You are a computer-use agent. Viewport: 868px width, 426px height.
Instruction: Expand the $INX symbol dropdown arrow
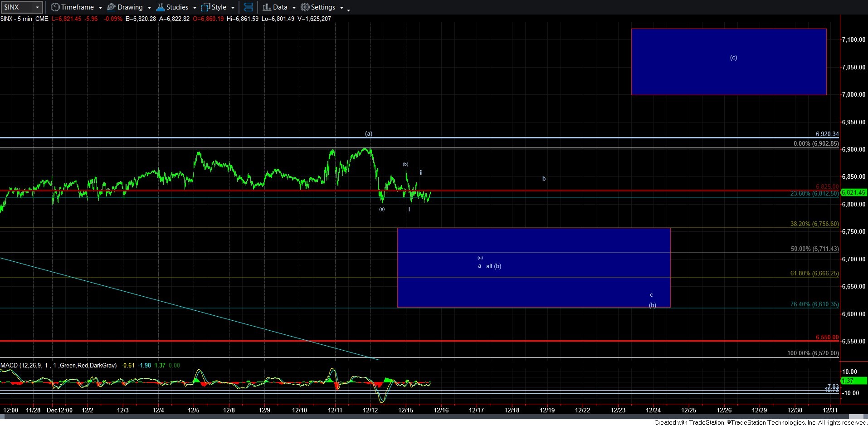click(37, 7)
